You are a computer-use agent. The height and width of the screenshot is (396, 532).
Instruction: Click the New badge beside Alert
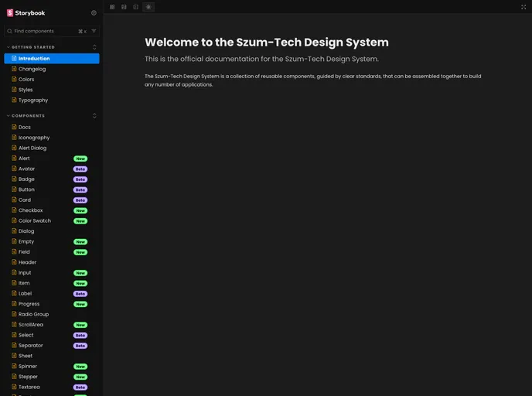pos(80,159)
